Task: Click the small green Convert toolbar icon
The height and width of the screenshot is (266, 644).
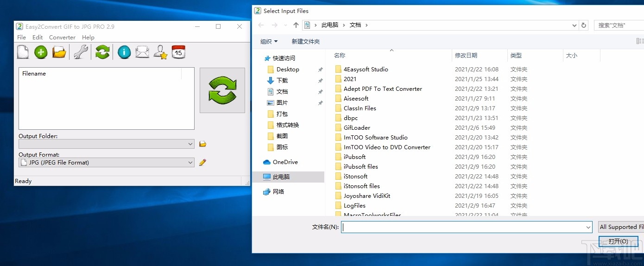Action: click(x=102, y=52)
